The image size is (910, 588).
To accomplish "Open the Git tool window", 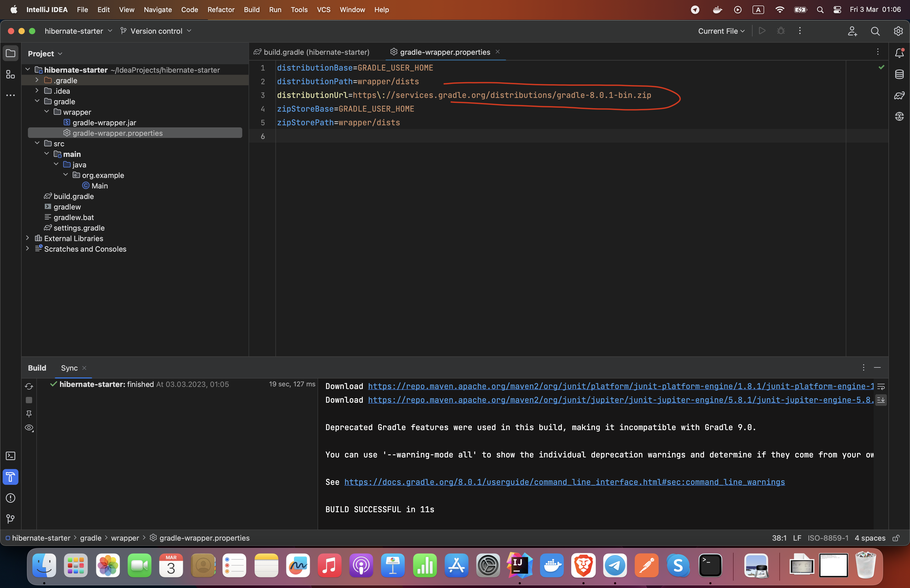I will [x=10, y=519].
